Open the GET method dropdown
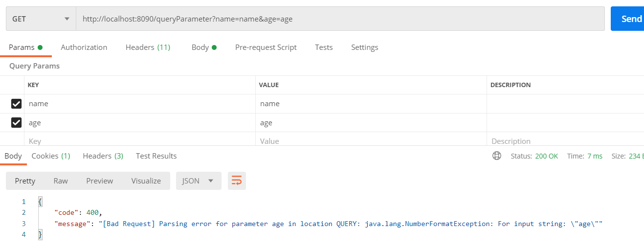The width and height of the screenshot is (644, 252). tap(41, 19)
